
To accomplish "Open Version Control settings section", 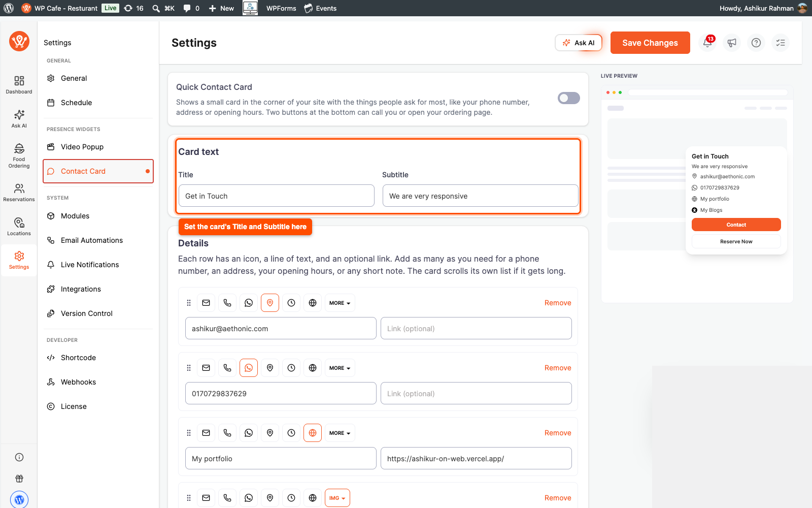I will tap(98, 313).
